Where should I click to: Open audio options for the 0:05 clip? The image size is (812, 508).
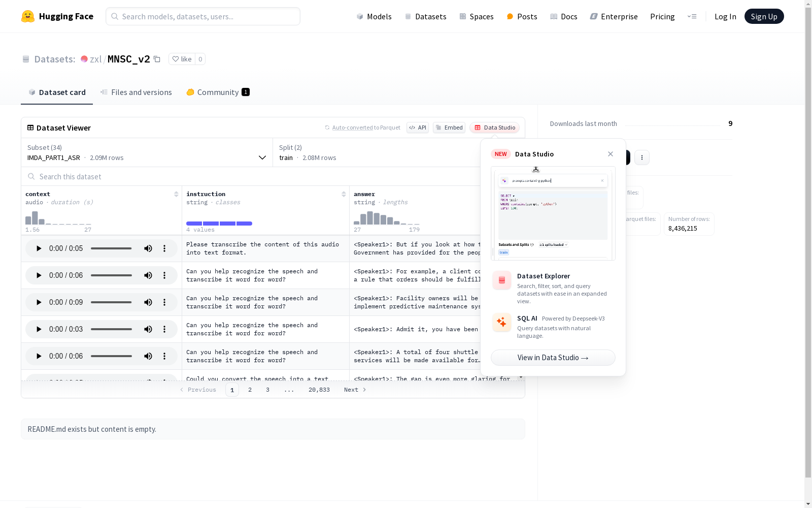coord(164,248)
